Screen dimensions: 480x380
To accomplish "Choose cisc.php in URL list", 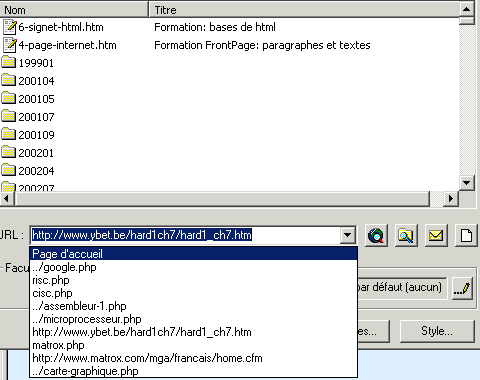I will click(194, 293).
